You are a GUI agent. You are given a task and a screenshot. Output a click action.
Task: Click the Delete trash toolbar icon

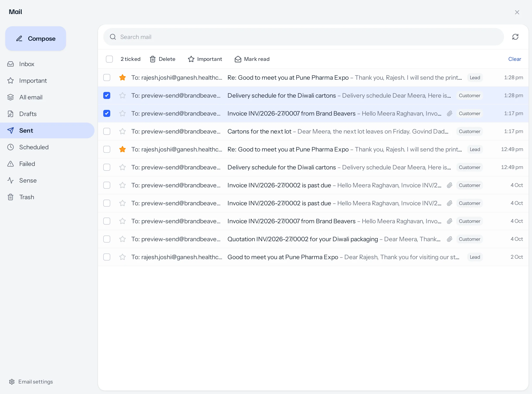coord(153,59)
